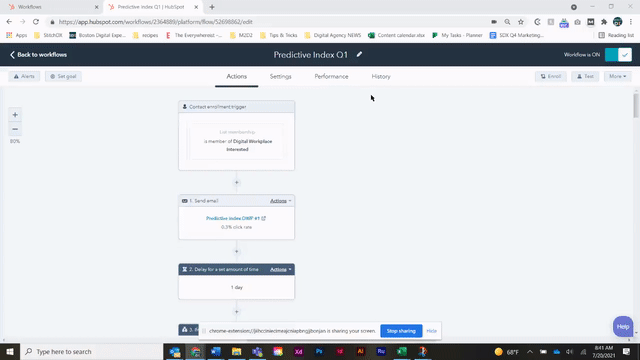Open the Alerts button
The height and width of the screenshot is (360, 640).
24,76
